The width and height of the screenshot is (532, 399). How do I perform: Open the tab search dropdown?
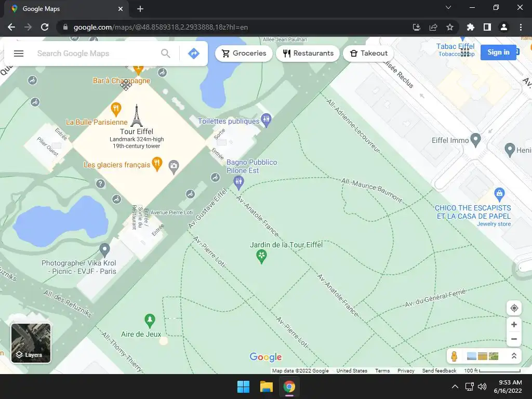(448, 7)
